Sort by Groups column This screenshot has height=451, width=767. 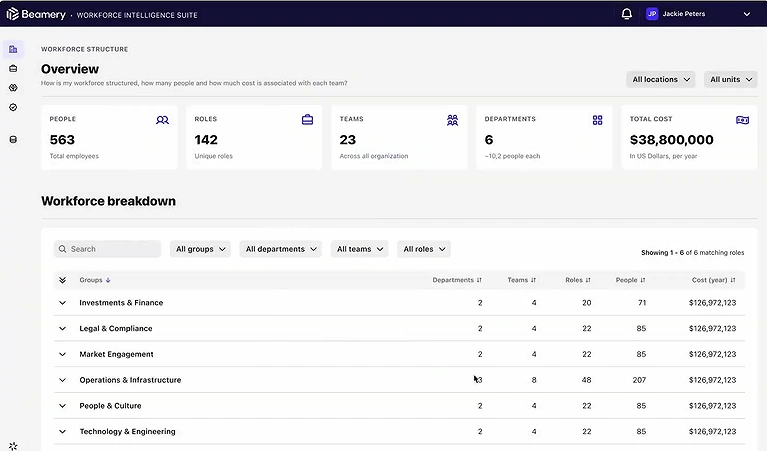[95, 280]
